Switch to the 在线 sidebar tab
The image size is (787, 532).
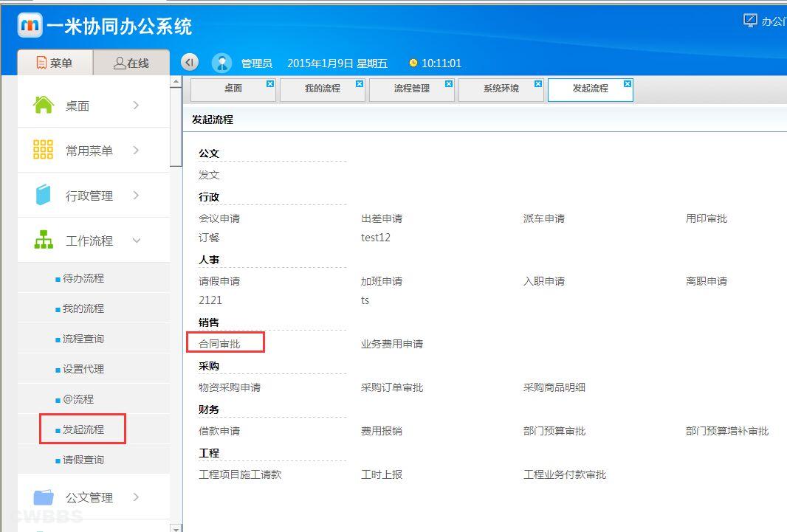point(131,63)
